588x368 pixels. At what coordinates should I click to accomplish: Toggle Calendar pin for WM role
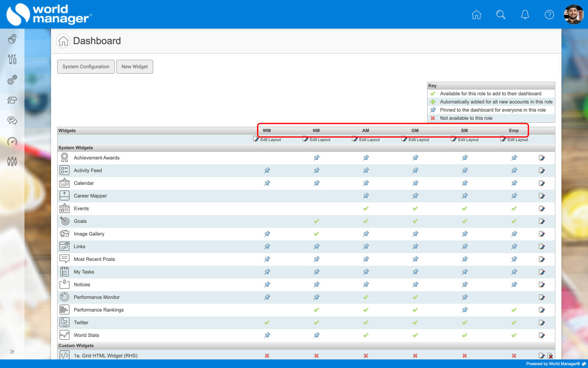[x=267, y=183]
